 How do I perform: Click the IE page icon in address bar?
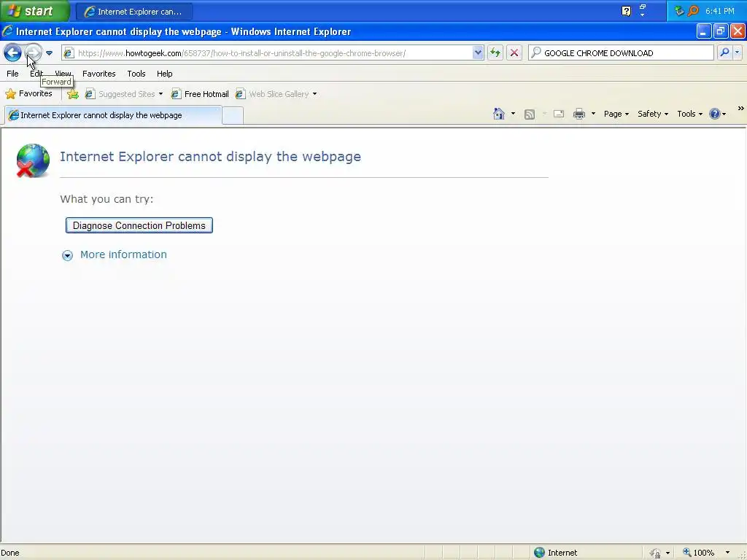[x=69, y=52]
